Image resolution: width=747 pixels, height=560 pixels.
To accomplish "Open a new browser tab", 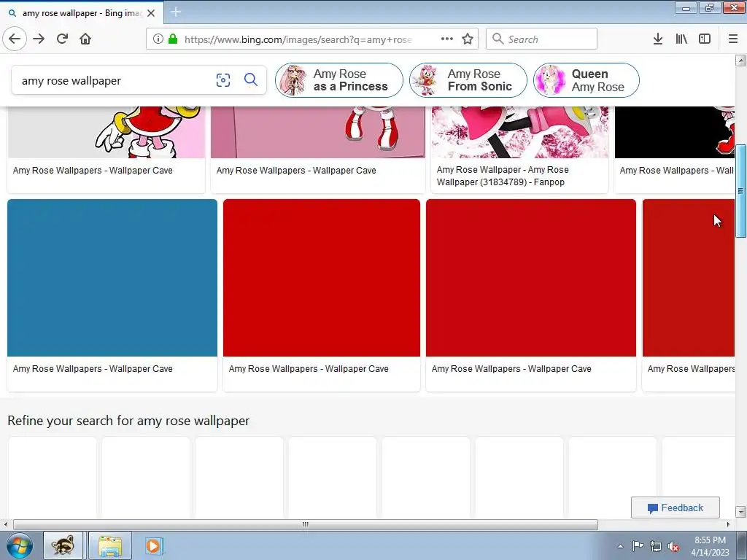I will pos(176,12).
